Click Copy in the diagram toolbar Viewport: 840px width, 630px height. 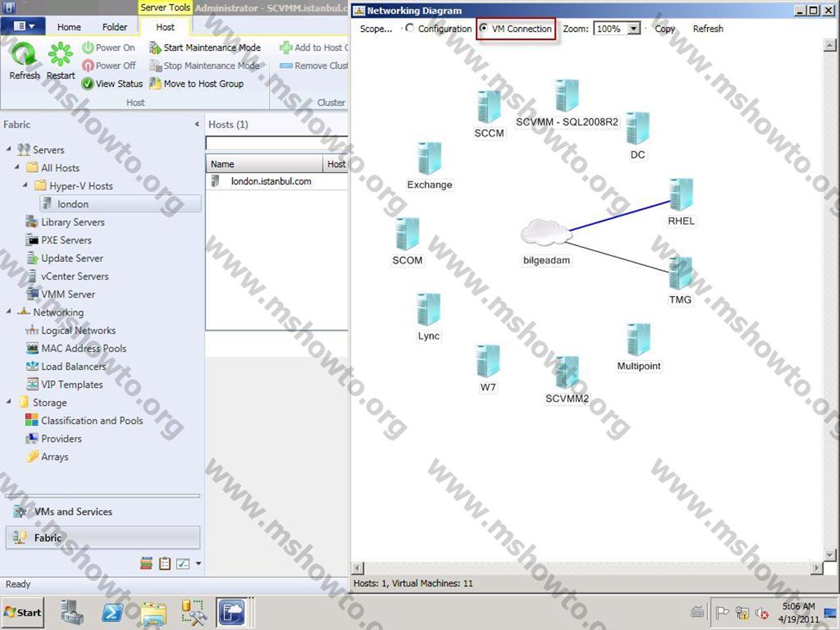(665, 29)
